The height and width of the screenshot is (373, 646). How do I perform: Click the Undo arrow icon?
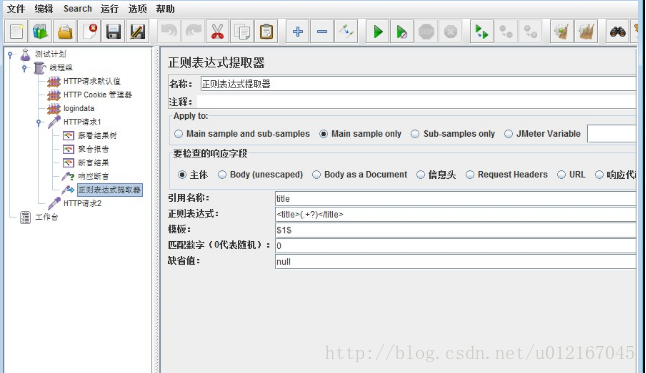[169, 31]
